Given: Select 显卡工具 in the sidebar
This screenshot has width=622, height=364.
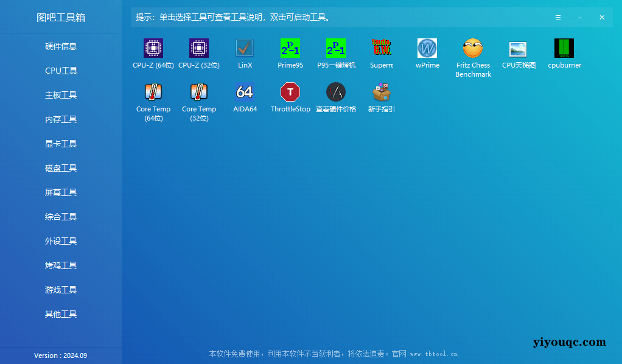Looking at the screenshot, I should pos(61,144).
